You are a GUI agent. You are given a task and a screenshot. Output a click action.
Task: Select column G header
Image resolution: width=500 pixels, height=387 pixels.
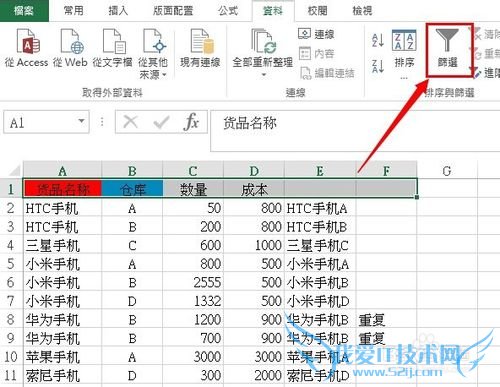tap(447, 171)
